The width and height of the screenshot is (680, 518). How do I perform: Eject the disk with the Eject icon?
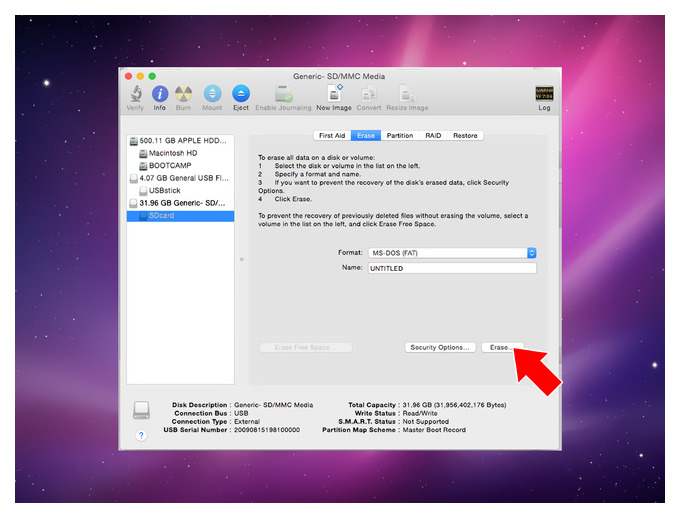click(x=241, y=94)
